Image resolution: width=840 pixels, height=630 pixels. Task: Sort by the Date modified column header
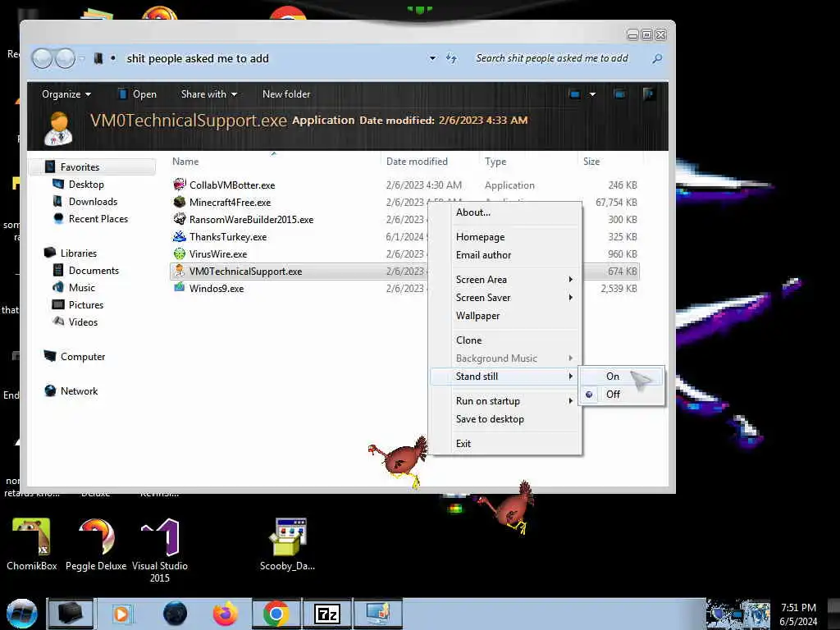pyautogui.click(x=430, y=162)
